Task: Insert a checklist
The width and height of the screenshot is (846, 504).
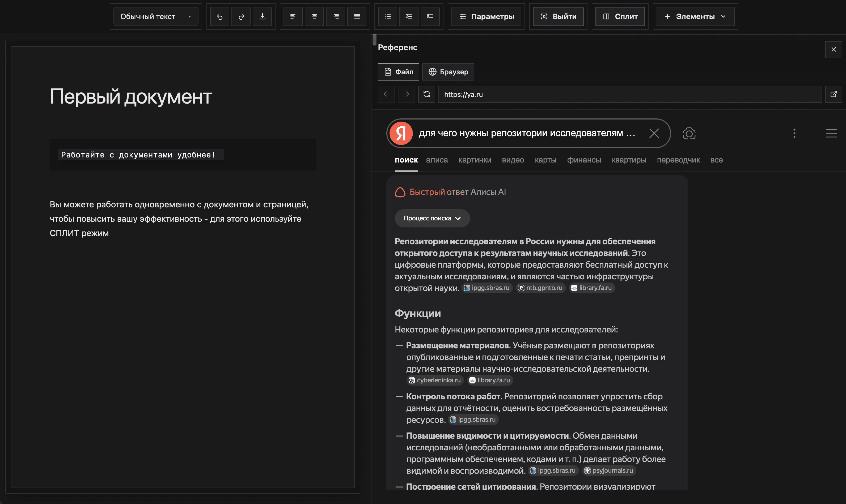Action: click(x=430, y=16)
